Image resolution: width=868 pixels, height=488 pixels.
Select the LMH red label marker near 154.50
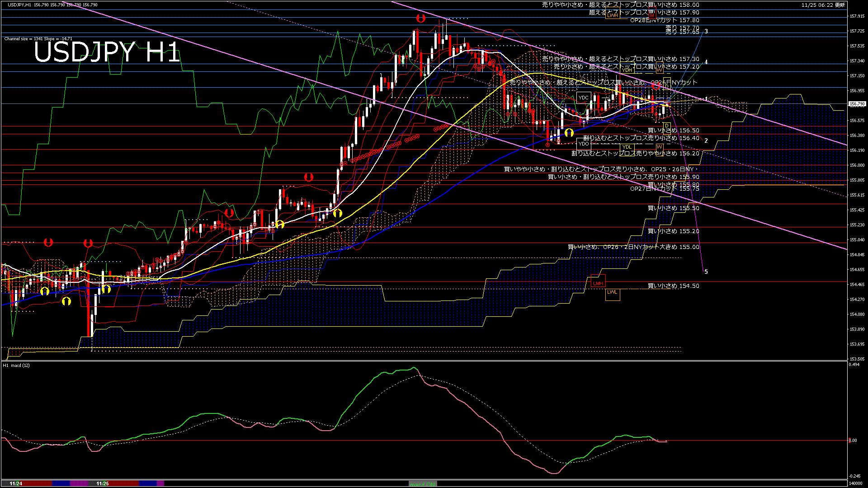click(x=598, y=283)
